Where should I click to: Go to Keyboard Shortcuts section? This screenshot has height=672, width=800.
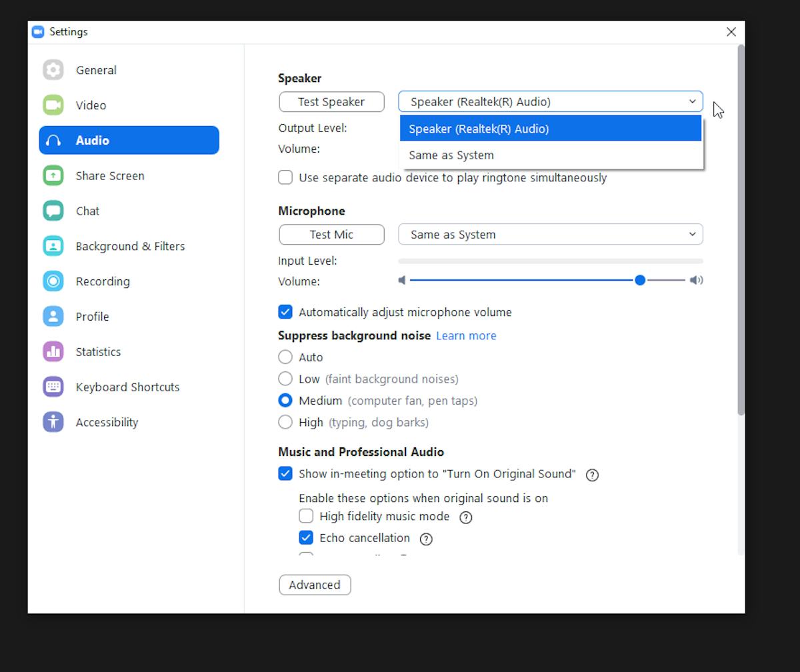127,387
